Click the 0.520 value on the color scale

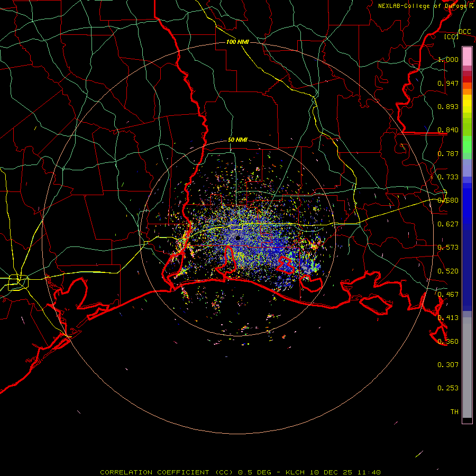tap(448, 271)
